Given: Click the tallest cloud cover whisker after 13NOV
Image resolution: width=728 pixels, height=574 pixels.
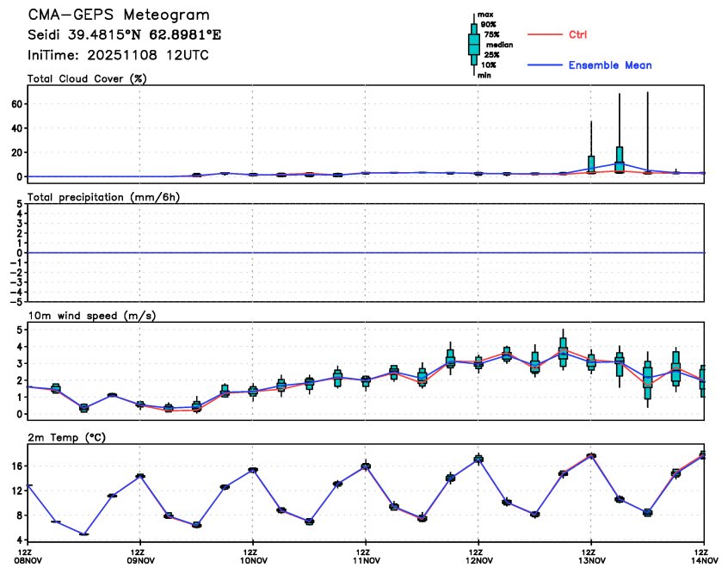Looking at the screenshot, I should click(648, 133).
